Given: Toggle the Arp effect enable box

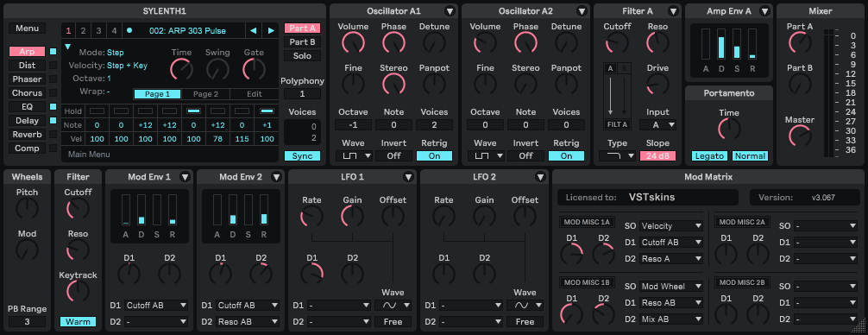Looking at the screenshot, I should (53, 52).
